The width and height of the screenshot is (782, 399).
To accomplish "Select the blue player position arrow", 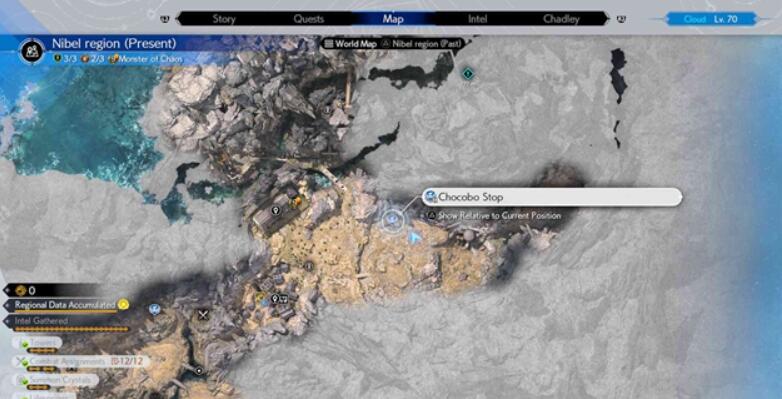I will click(x=413, y=238).
